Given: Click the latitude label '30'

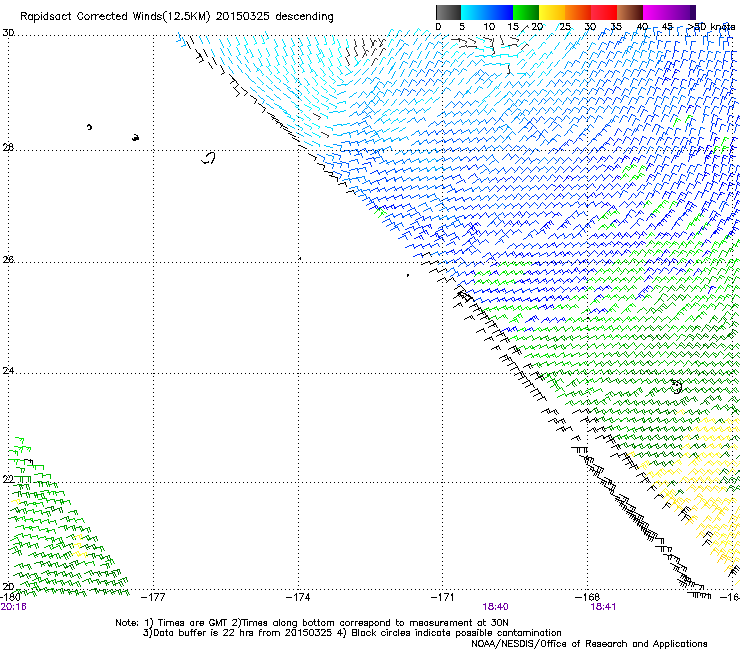Looking at the screenshot, I should pos(8,33).
